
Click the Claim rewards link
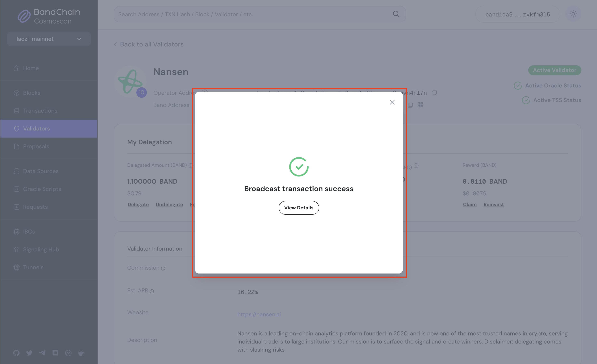click(x=470, y=204)
